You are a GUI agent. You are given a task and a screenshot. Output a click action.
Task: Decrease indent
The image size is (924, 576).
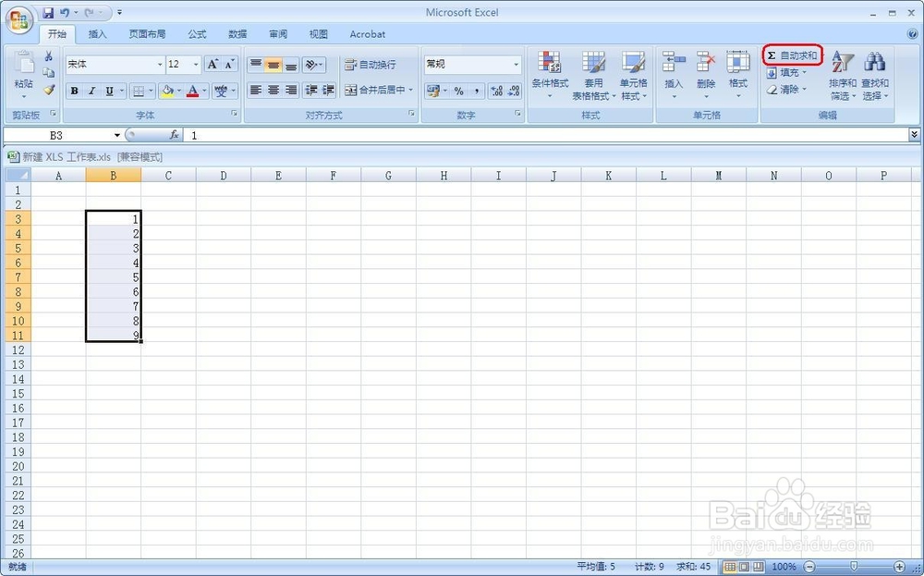(x=311, y=91)
